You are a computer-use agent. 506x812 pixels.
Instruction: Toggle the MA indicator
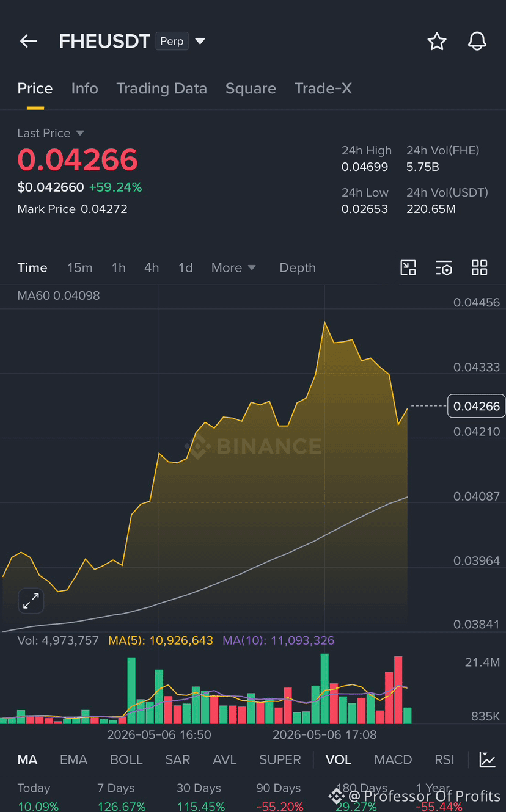27,759
